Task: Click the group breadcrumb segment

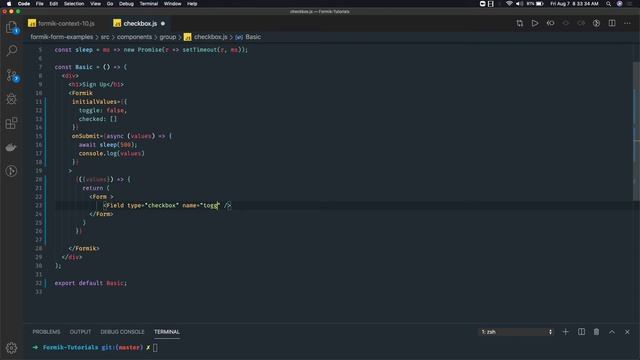Action: (x=167, y=37)
